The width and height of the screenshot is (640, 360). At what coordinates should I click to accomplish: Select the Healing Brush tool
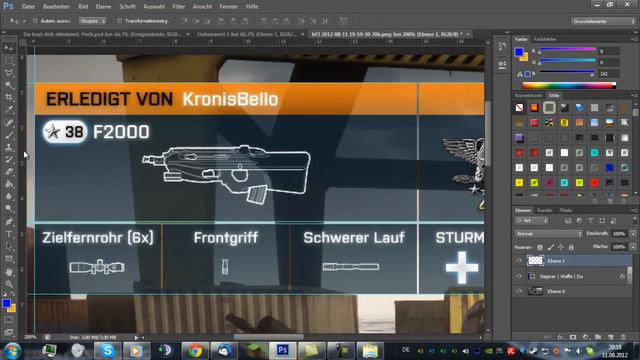tap(9, 122)
